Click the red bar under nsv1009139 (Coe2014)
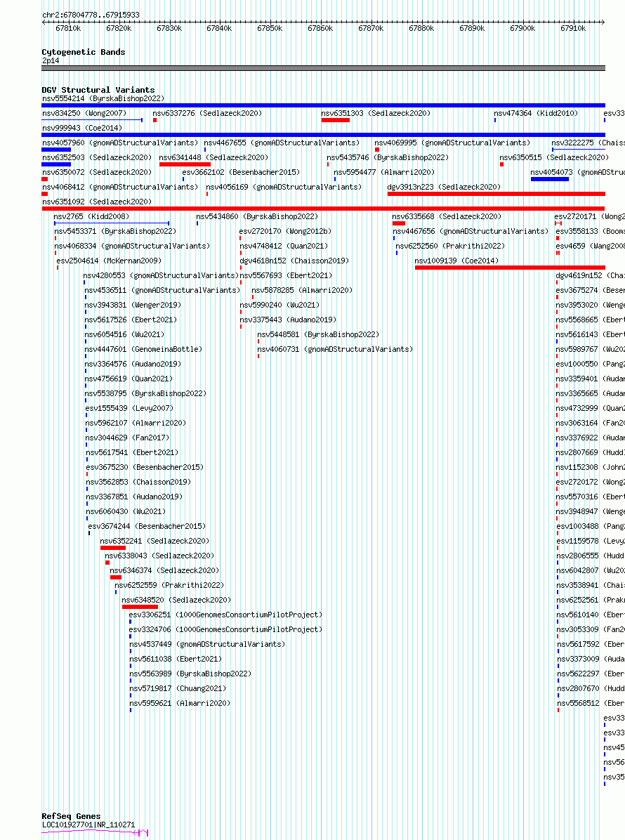The height and width of the screenshot is (840, 625). (x=510, y=268)
